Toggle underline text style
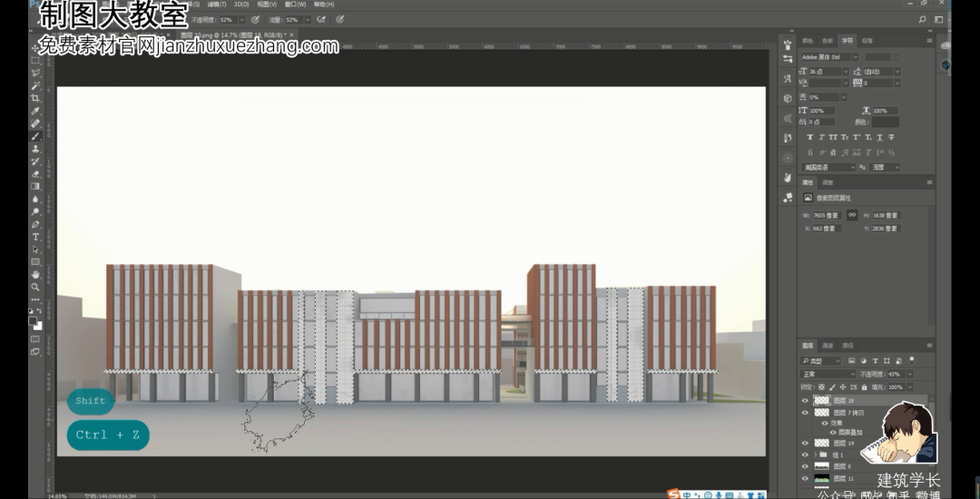Image resolution: width=980 pixels, height=499 pixels. point(879,137)
